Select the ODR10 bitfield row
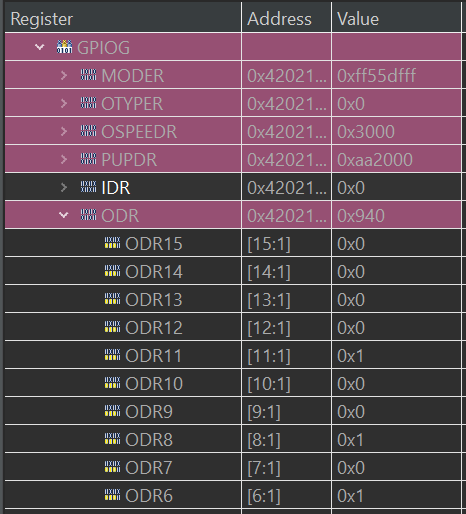 (233, 383)
